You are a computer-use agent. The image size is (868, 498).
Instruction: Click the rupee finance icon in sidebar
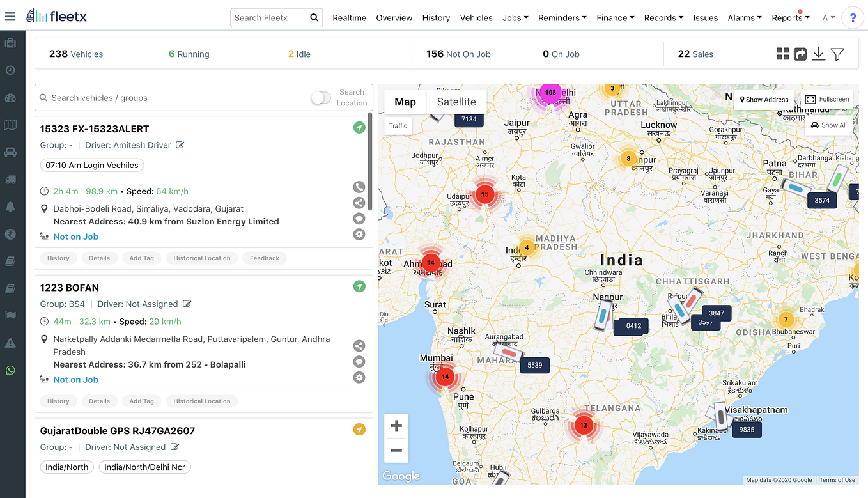[x=10, y=234]
